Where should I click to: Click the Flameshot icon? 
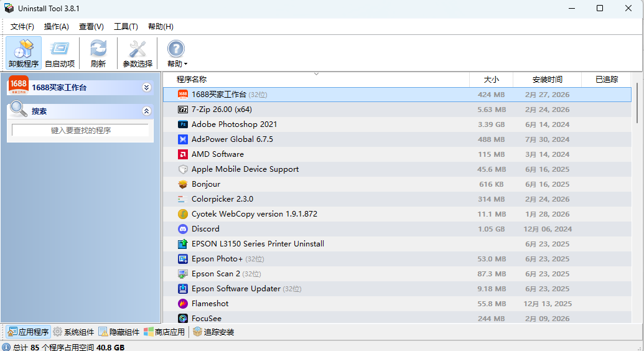[x=183, y=304]
